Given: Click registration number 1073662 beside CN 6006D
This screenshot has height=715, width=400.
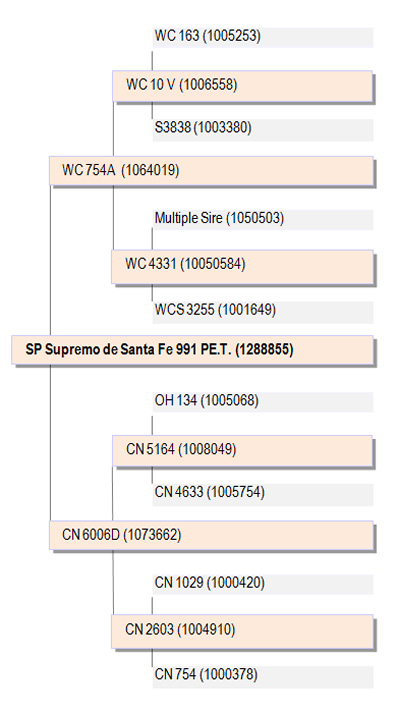Looking at the screenshot, I should [152, 535].
